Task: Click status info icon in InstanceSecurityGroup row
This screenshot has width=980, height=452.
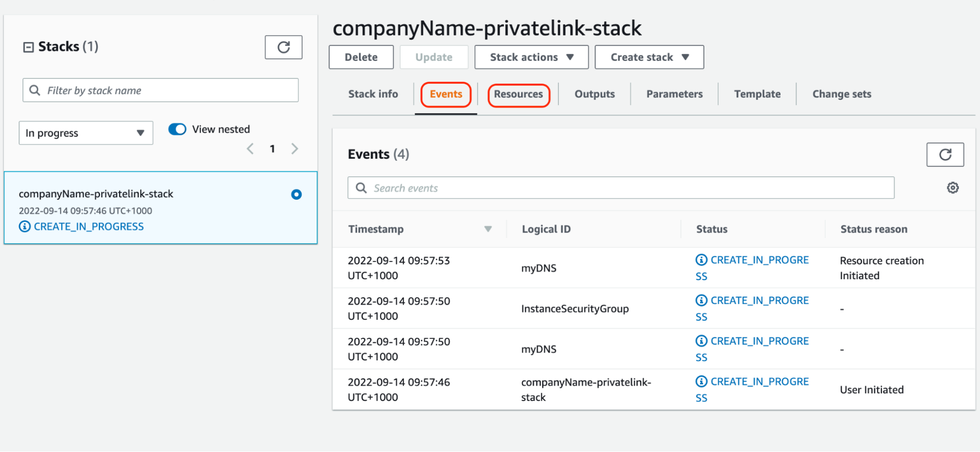Action: click(x=702, y=301)
